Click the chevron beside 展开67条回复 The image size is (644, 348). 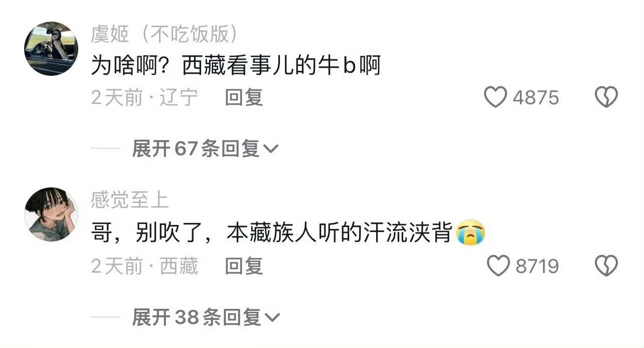point(270,149)
